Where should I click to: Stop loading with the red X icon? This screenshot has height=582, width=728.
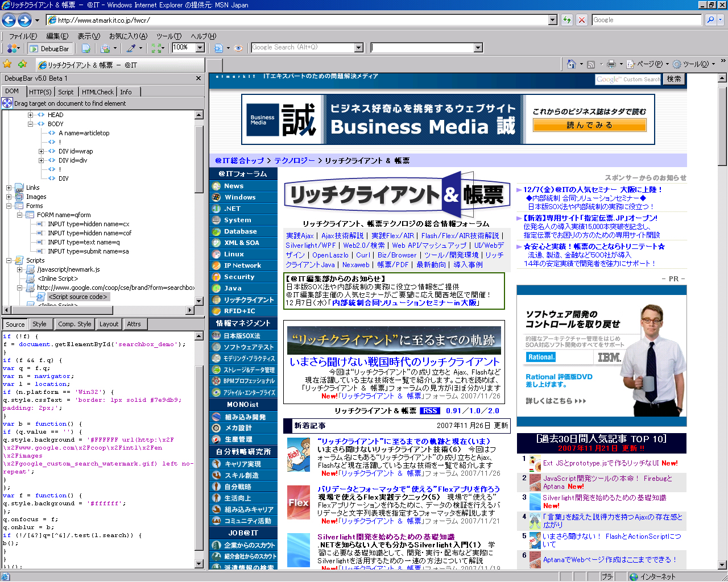[x=581, y=20]
